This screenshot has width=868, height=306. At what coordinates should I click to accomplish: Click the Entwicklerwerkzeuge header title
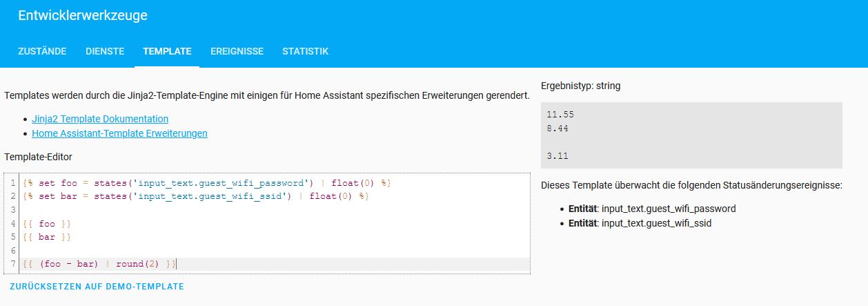pyautogui.click(x=83, y=15)
